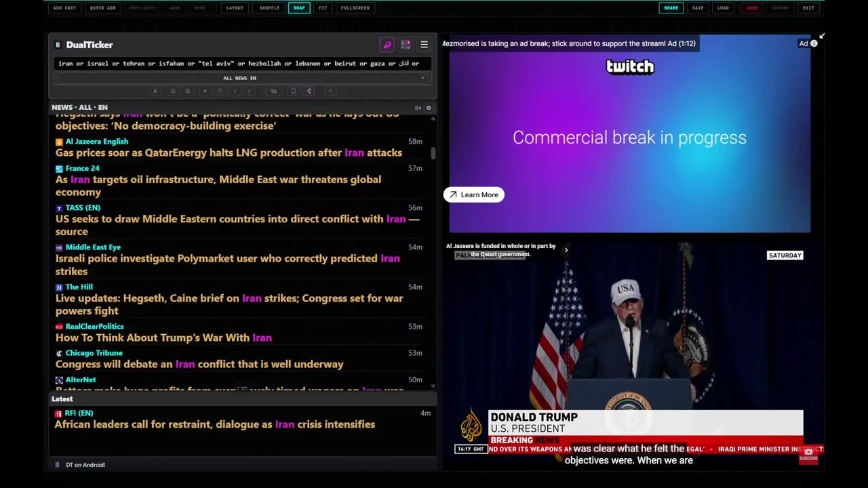The image size is (868, 488).
Task: Click the DUPLICATE toolbar item
Action: click(142, 8)
